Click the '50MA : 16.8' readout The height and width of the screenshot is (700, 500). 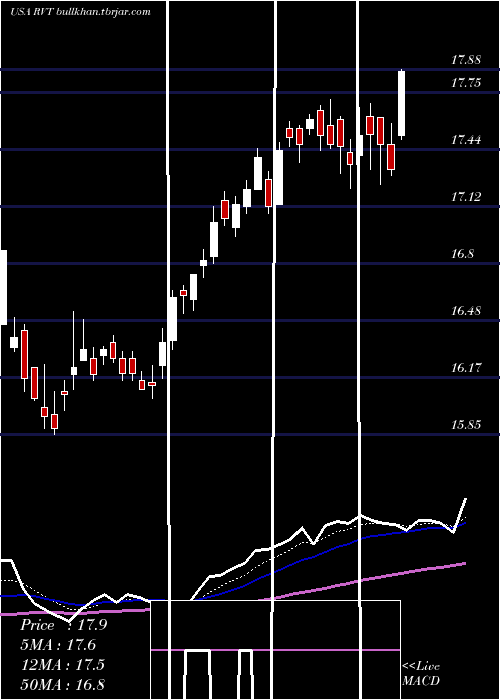[62, 684]
